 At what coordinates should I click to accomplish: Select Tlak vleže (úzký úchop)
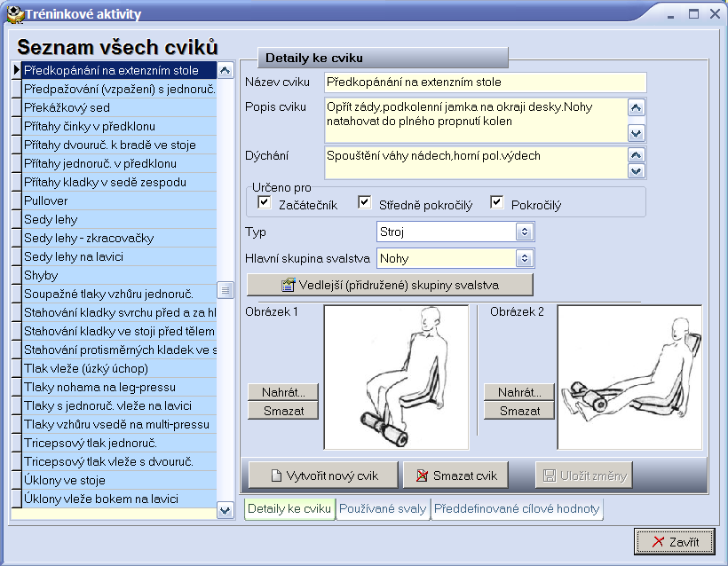click(x=119, y=368)
